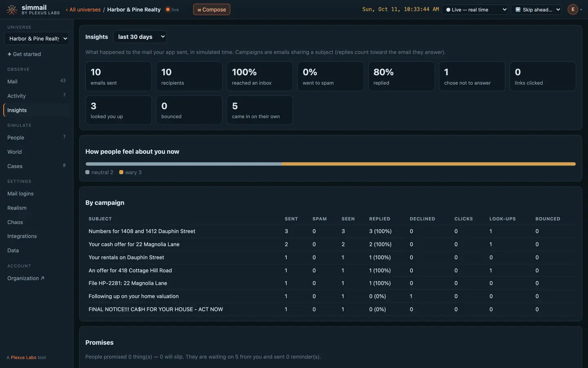Click 'Your rentals on Dauphin Street' campaign
This screenshot has height=368, width=588.
point(126,258)
